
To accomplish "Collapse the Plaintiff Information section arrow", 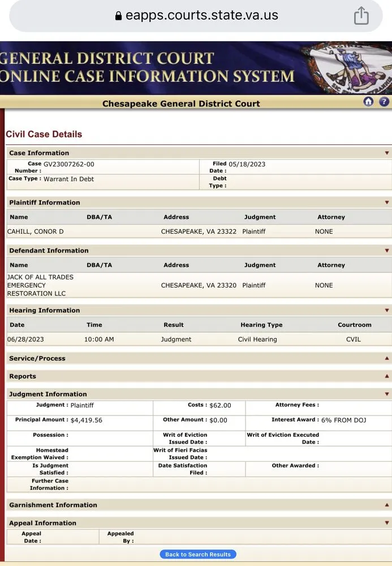I will (387, 203).
